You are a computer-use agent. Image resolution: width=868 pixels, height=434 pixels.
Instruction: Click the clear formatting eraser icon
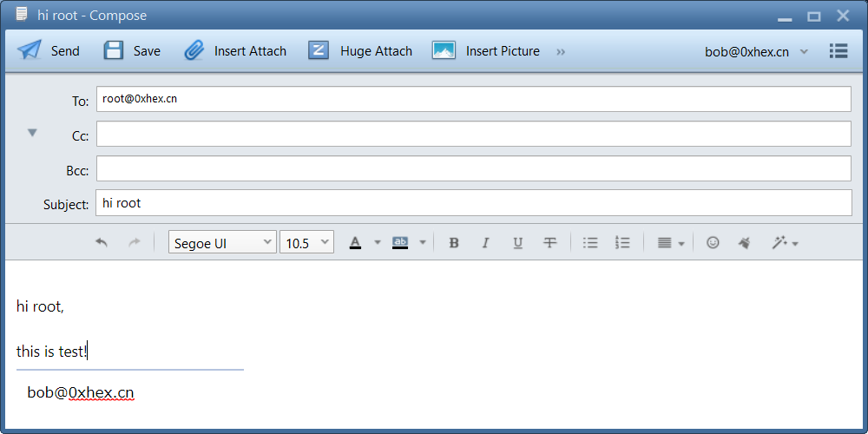coord(744,243)
